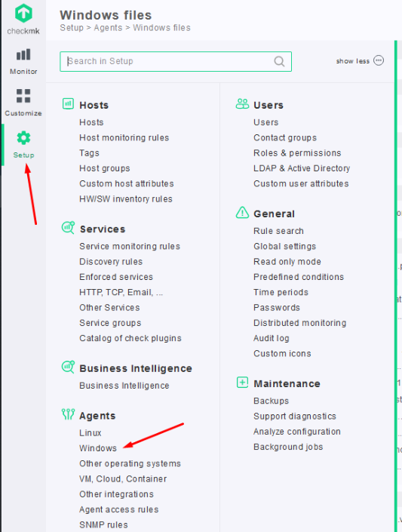
Task: Click the Hosts section icon
Action: point(68,103)
